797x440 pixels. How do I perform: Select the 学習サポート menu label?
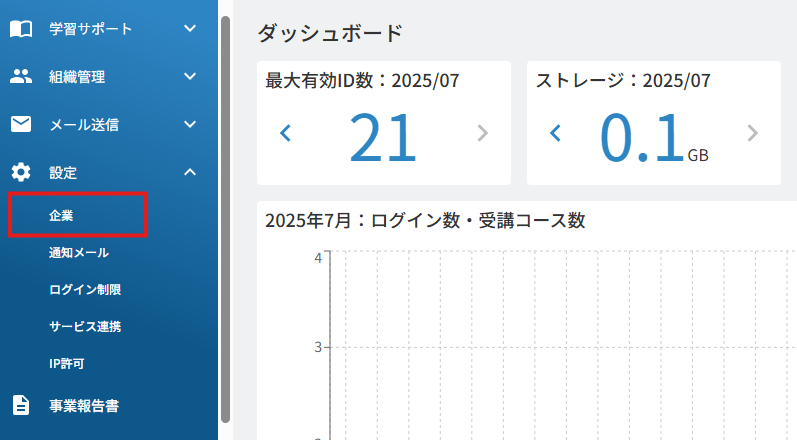(x=90, y=29)
